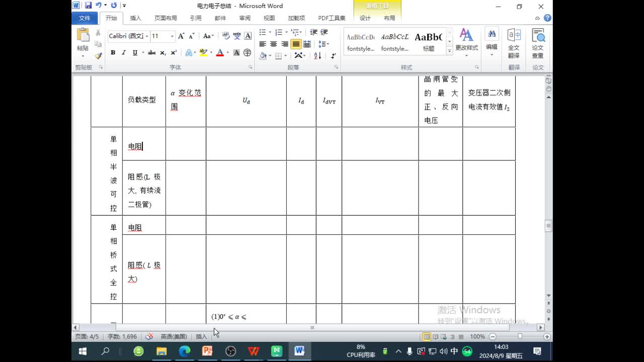Toggle superscript formatting

coord(174,53)
